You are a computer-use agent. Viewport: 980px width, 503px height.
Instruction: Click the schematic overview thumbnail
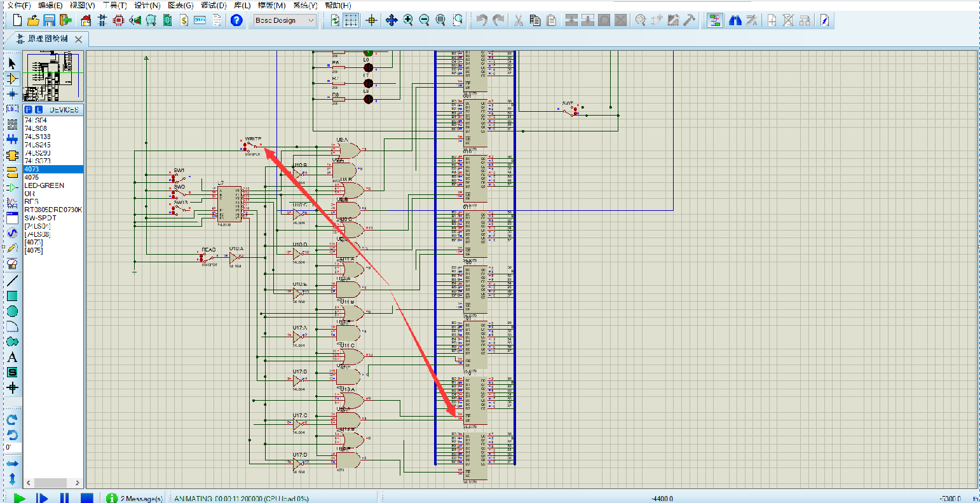pos(53,76)
